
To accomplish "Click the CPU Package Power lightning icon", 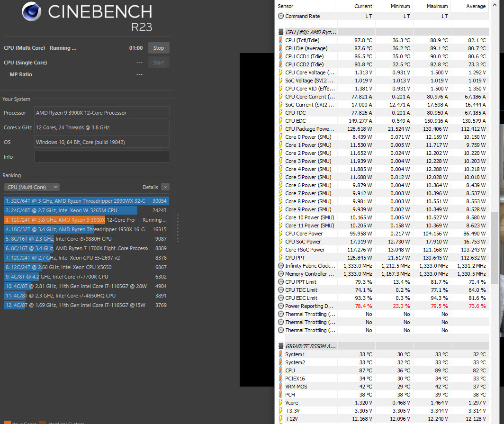I will click(x=280, y=129).
